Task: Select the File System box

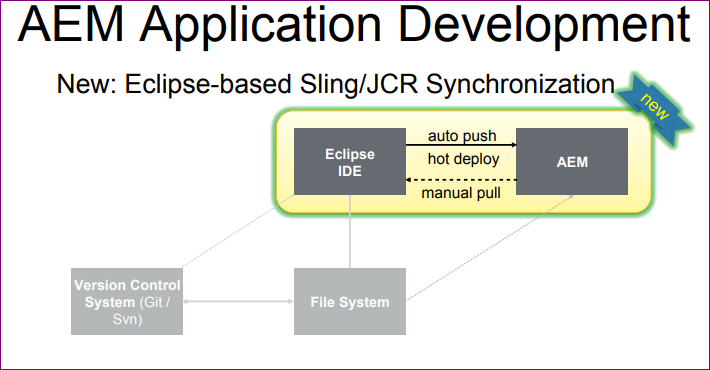Action: click(x=350, y=302)
